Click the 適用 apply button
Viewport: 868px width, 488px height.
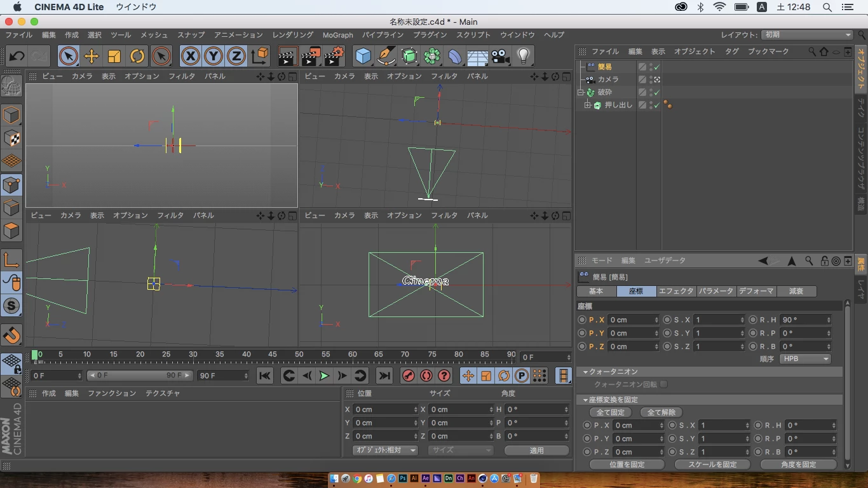tap(537, 450)
